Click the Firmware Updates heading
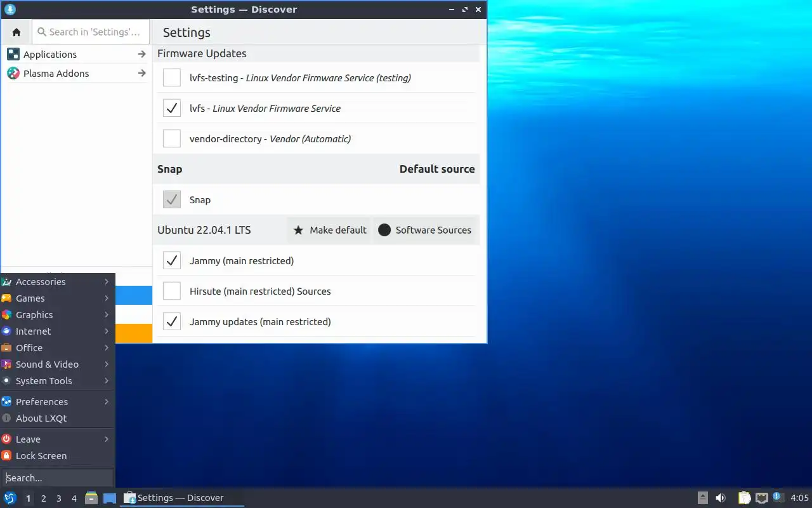This screenshot has width=812, height=508. pyautogui.click(x=202, y=53)
